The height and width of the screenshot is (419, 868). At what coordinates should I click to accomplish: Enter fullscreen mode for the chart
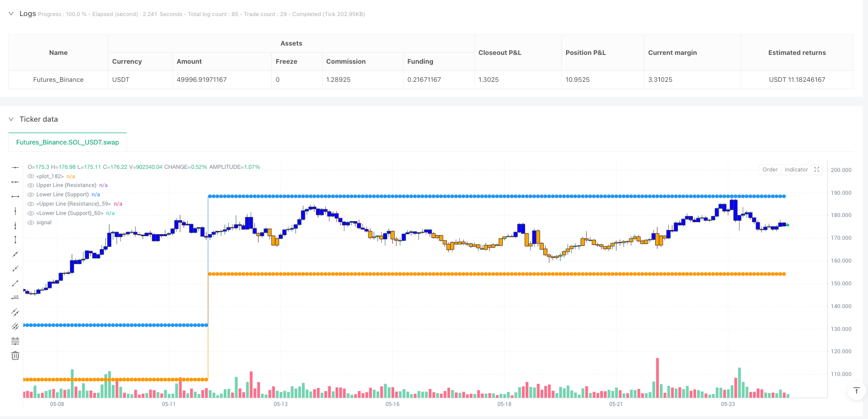[x=817, y=169]
